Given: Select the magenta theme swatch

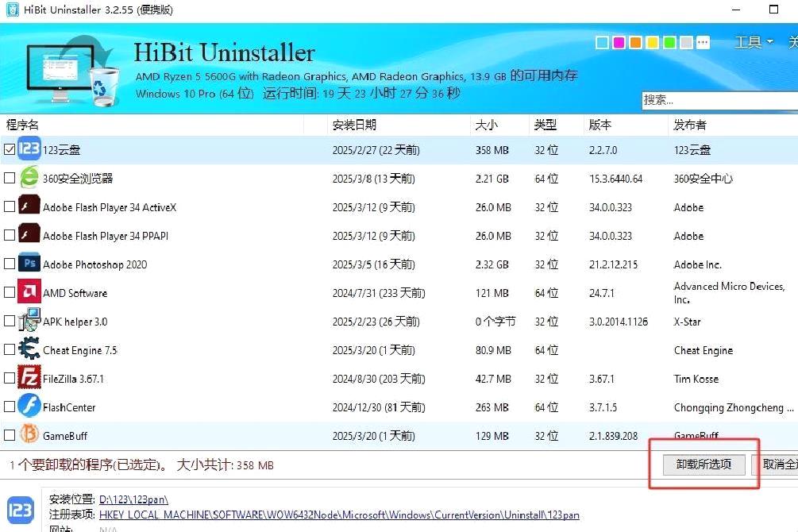Looking at the screenshot, I should (x=619, y=43).
